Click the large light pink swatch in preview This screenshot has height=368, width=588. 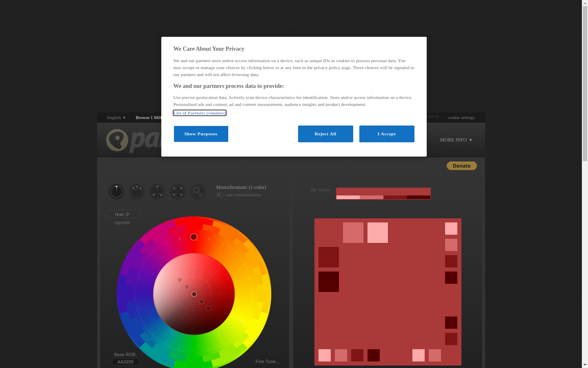378,233
